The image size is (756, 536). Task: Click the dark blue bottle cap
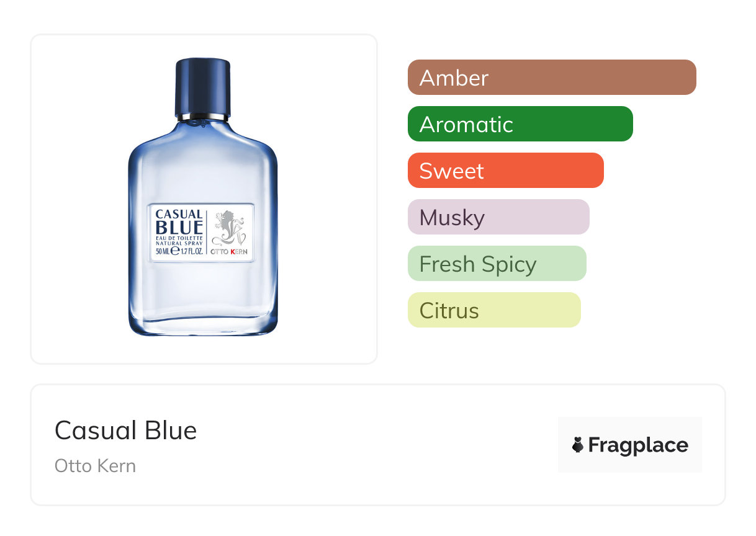203,86
